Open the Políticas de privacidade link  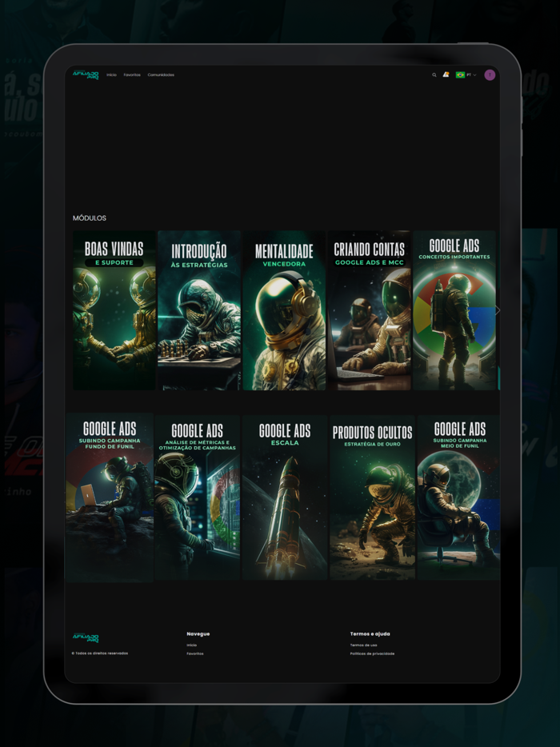pyautogui.click(x=372, y=653)
